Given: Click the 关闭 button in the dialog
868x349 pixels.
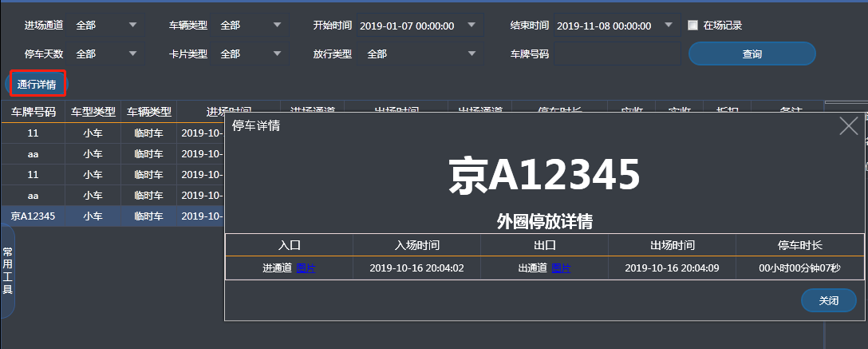Looking at the screenshot, I should pyautogui.click(x=829, y=301).
